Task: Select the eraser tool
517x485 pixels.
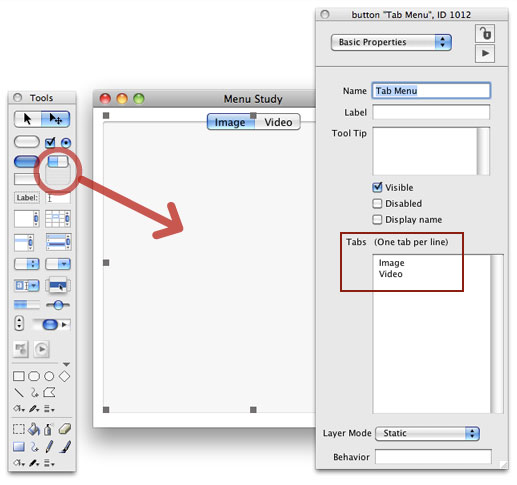Action: pyautogui.click(x=65, y=429)
